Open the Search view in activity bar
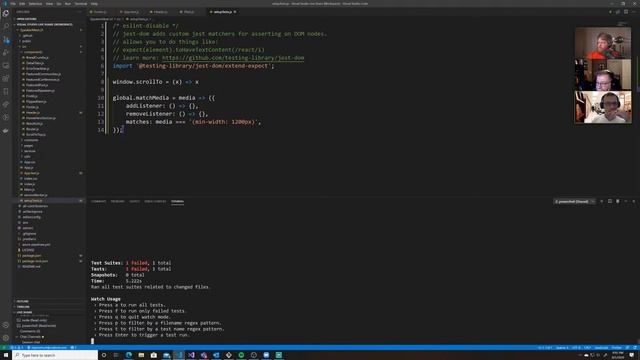 point(6,26)
